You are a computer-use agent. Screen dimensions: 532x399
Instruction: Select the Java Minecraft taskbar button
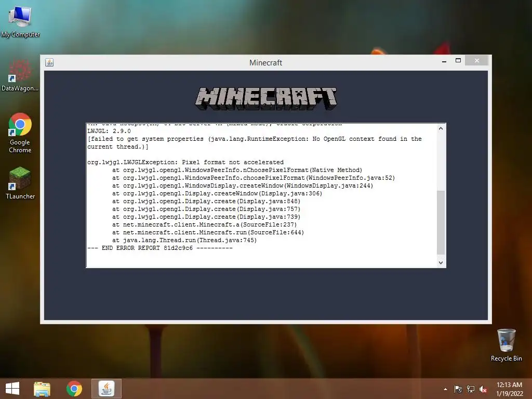[x=107, y=389]
